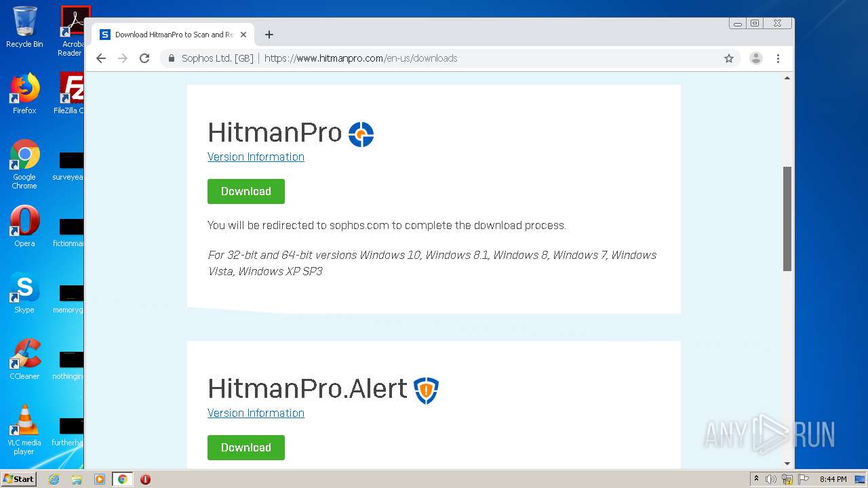Launch Firefox from the desktop

pyautogui.click(x=24, y=94)
